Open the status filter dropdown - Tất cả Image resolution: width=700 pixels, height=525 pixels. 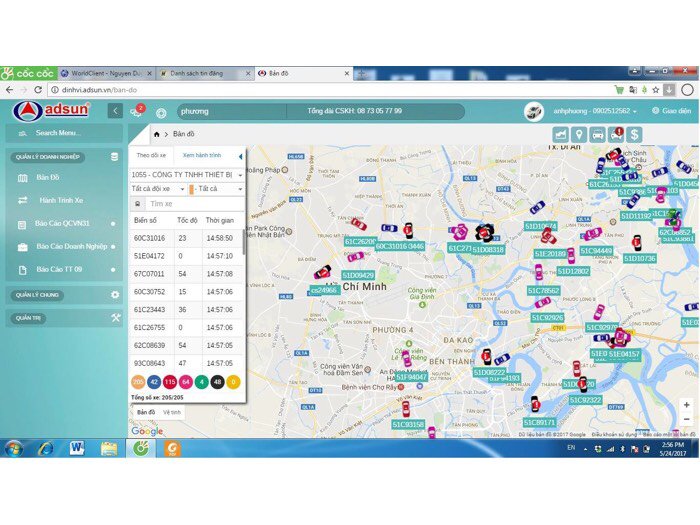[x=216, y=189]
